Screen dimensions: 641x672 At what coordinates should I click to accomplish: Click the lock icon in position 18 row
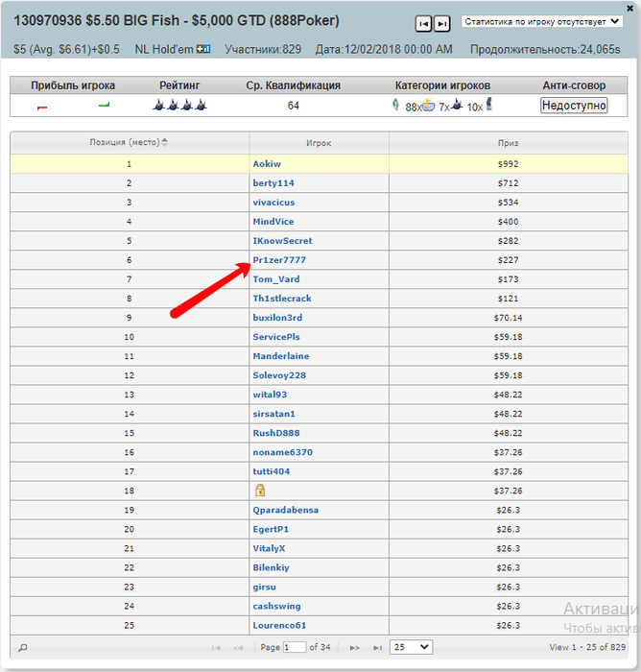[x=260, y=491]
